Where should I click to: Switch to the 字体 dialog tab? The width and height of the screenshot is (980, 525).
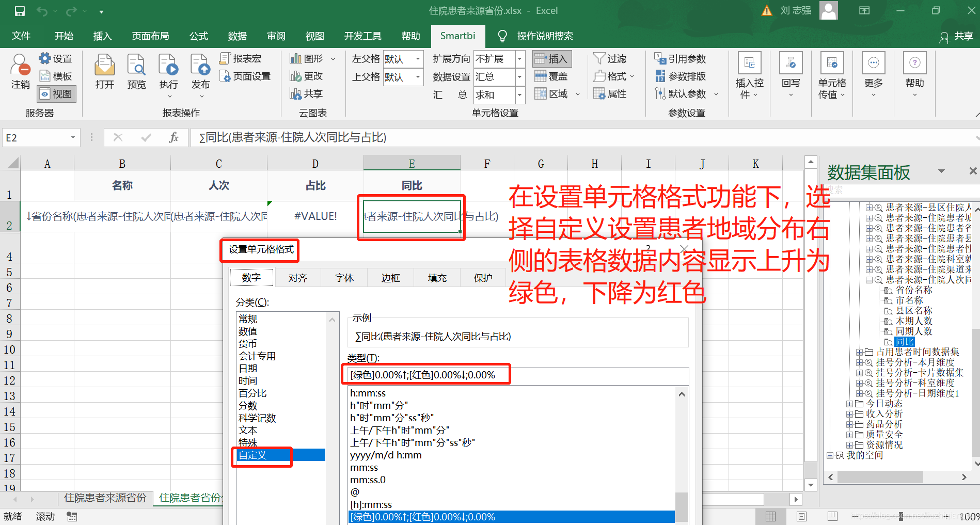pyautogui.click(x=344, y=278)
